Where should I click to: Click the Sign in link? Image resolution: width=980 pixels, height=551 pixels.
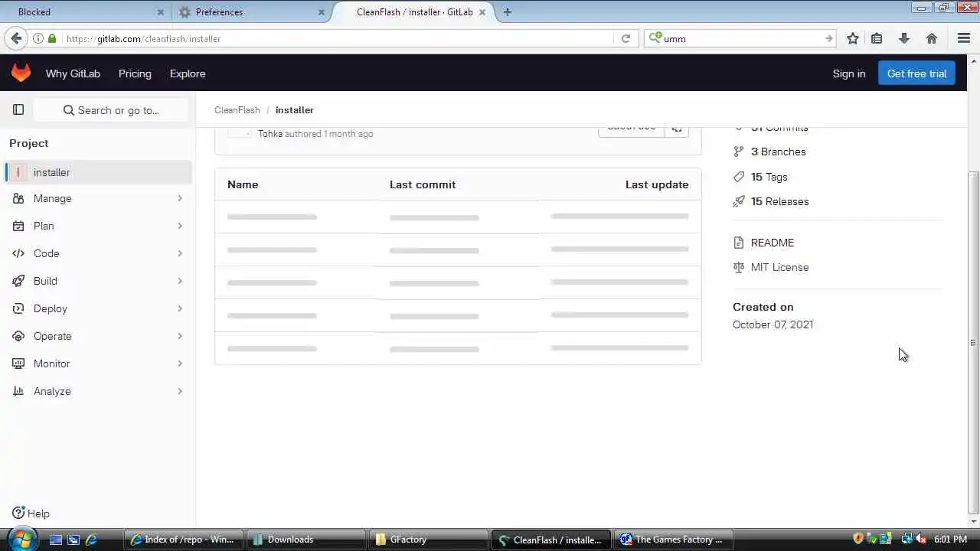849,73
